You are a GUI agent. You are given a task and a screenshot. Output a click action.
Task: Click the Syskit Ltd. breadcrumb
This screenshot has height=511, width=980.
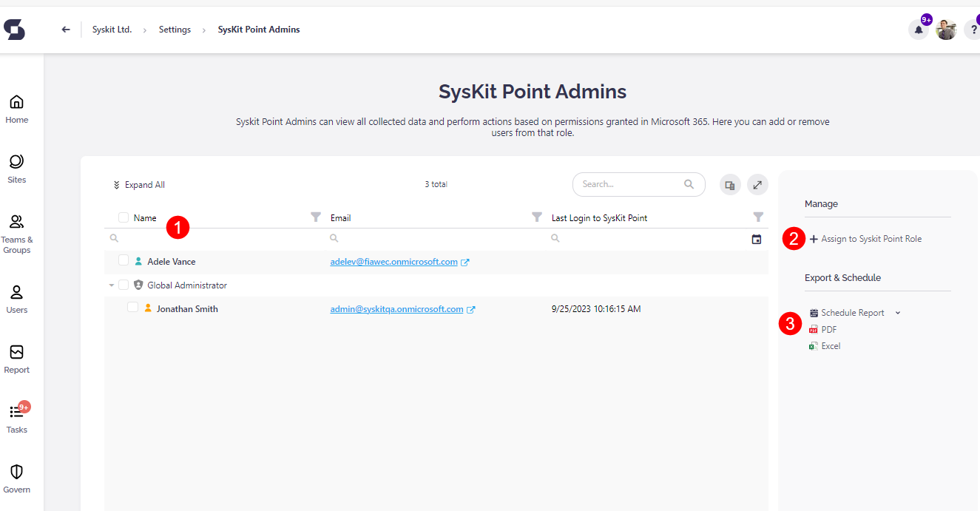pyautogui.click(x=112, y=30)
